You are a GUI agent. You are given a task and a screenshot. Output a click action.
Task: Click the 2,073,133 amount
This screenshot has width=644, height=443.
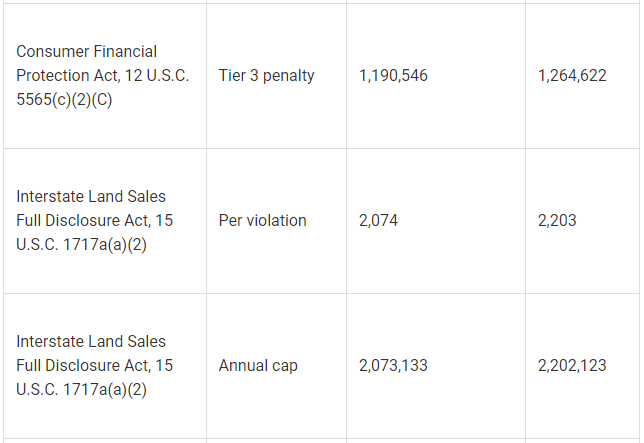click(393, 365)
